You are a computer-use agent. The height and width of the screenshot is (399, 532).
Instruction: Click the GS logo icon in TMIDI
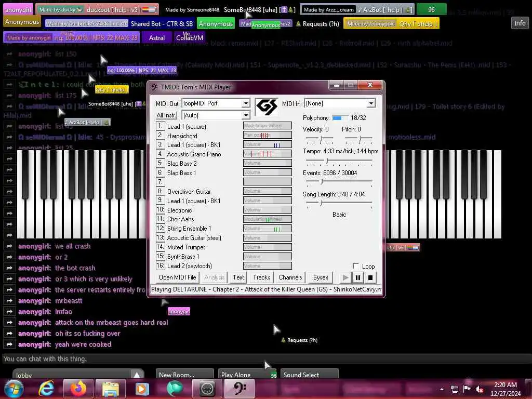click(x=267, y=107)
